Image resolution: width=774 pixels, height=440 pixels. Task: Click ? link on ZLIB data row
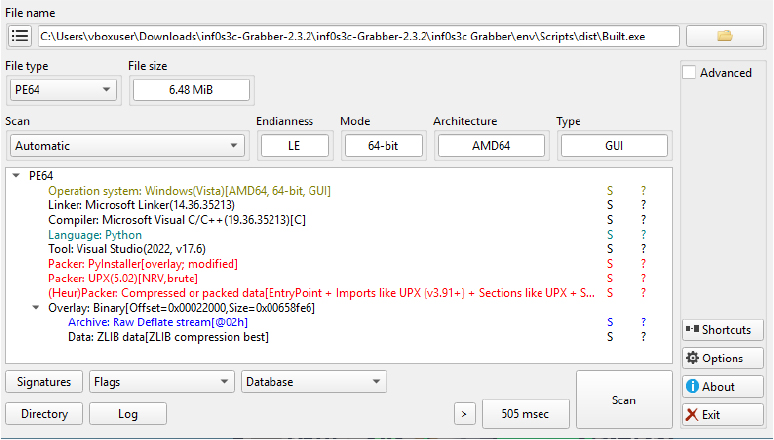(x=643, y=337)
